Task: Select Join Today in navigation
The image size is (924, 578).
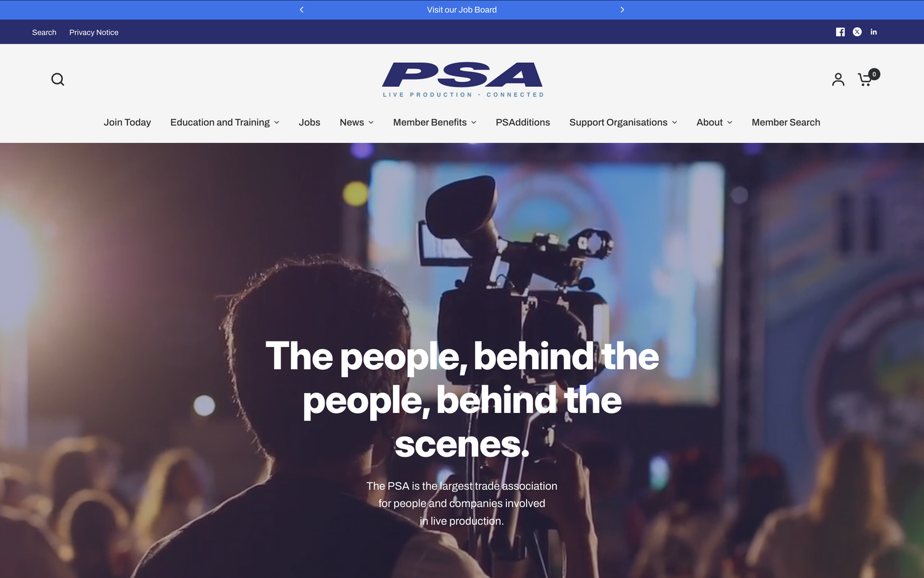Action: 128,123
